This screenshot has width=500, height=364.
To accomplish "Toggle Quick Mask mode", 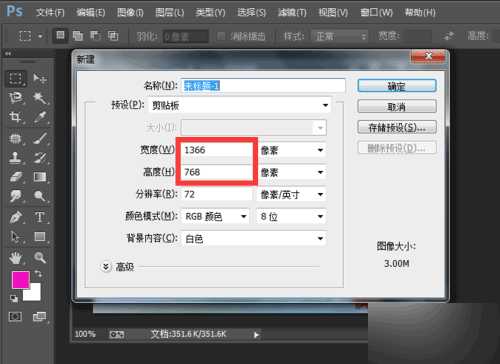I will pyautogui.click(x=15, y=317).
